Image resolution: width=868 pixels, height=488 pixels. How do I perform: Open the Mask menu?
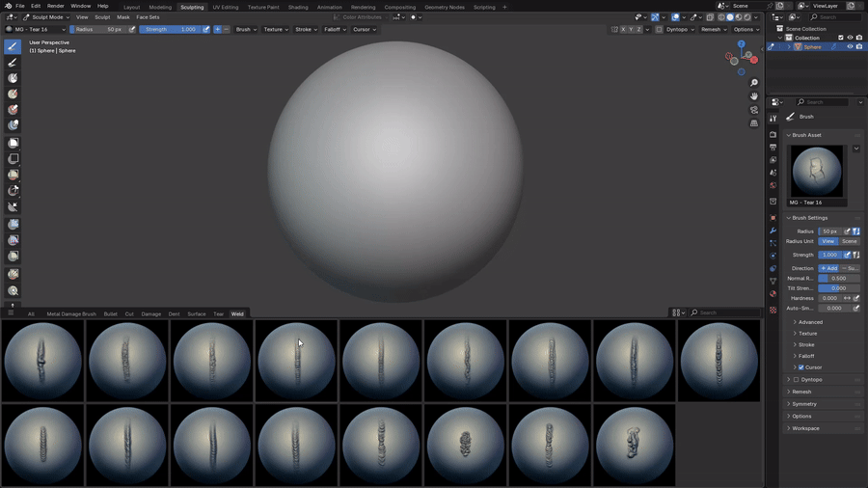[122, 17]
